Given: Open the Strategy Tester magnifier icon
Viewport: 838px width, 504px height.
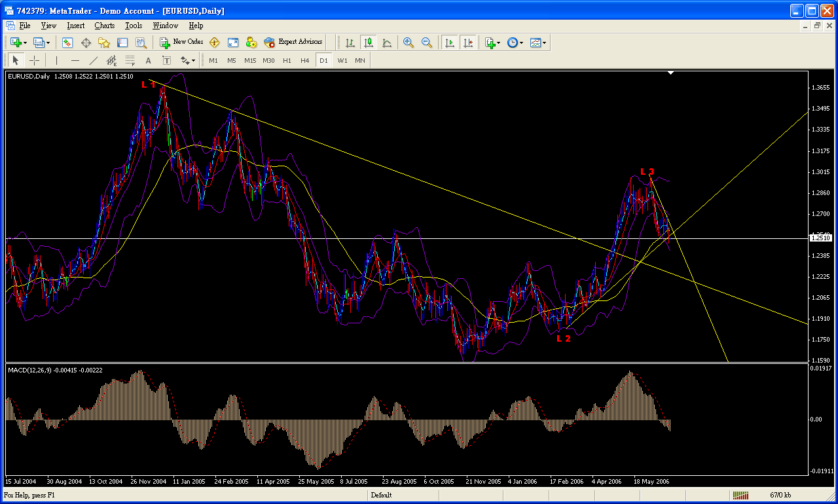Looking at the screenshot, I should tap(141, 43).
